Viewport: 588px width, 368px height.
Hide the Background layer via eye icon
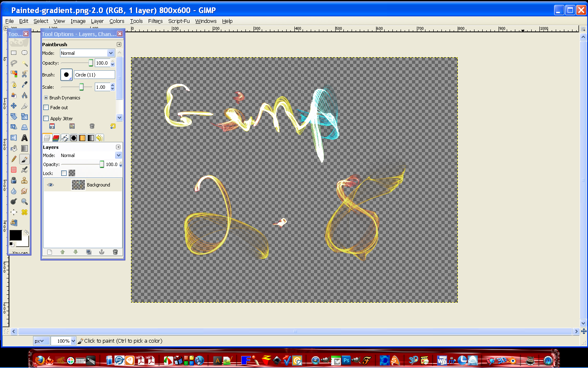pyautogui.click(x=50, y=185)
